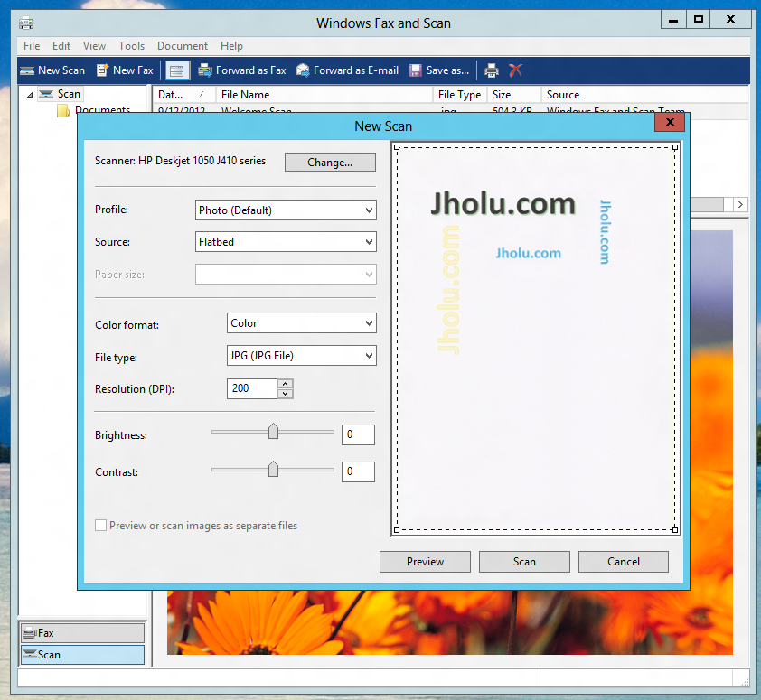
Task: Click the bottom-left crop handle in preview
Action: (397, 530)
